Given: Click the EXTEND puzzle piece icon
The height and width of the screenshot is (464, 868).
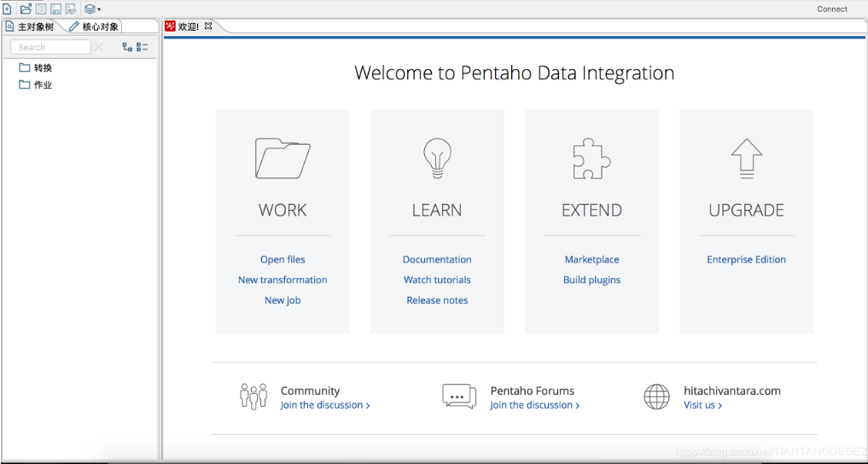Looking at the screenshot, I should pos(591,158).
